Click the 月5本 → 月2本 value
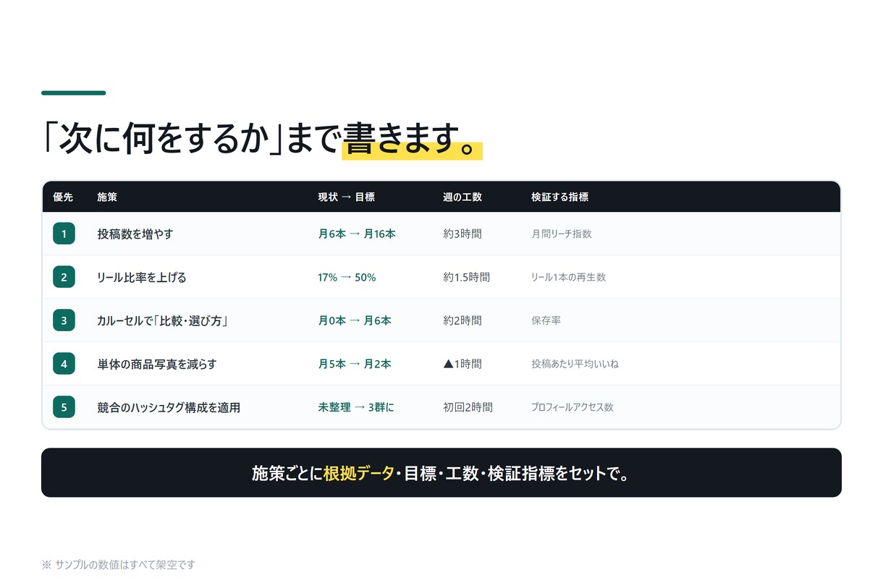 [355, 364]
